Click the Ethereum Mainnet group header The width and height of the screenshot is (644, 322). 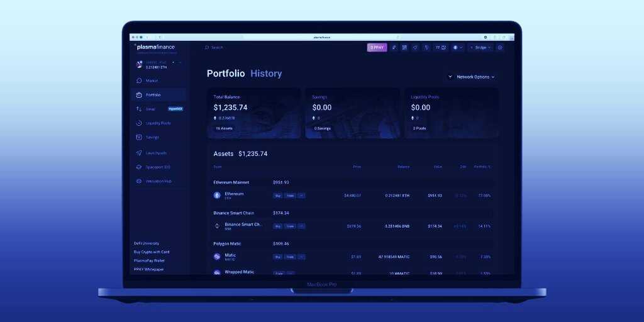231,182
